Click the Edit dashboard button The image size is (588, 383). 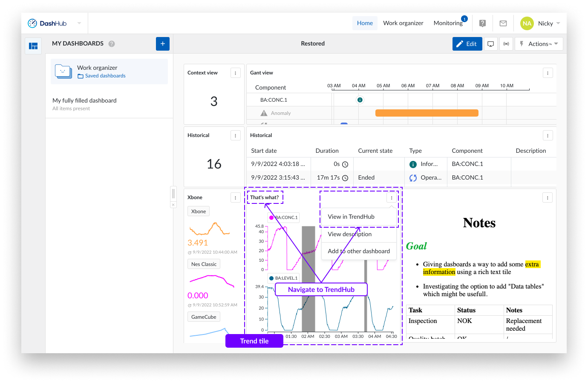467,44
